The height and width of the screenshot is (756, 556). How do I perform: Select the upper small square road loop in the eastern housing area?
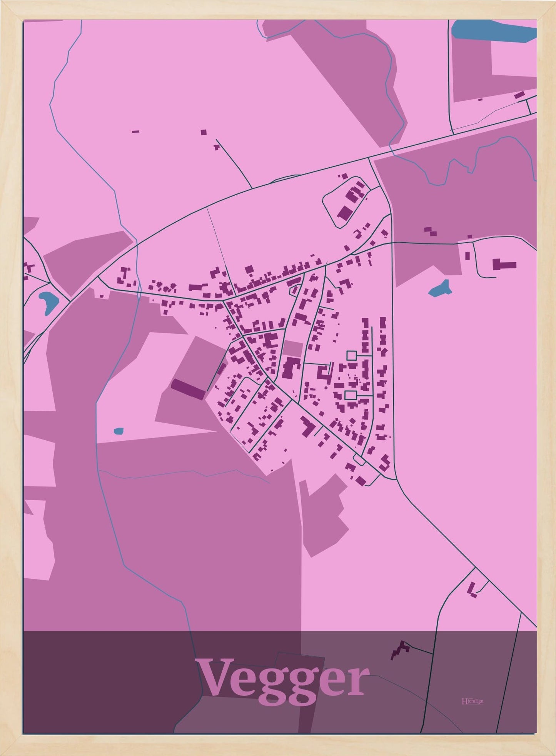pyautogui.click(x=351, y=355)
